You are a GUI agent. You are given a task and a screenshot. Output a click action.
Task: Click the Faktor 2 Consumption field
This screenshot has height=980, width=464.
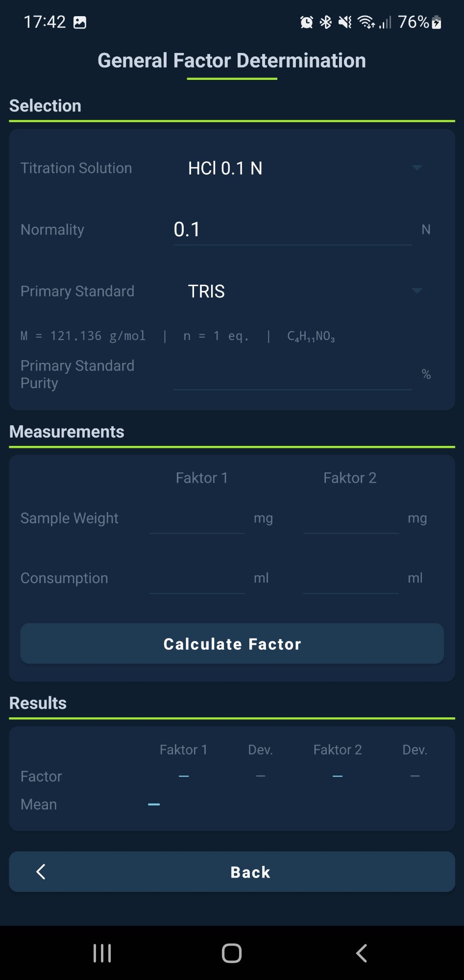(x=350, y=587)
